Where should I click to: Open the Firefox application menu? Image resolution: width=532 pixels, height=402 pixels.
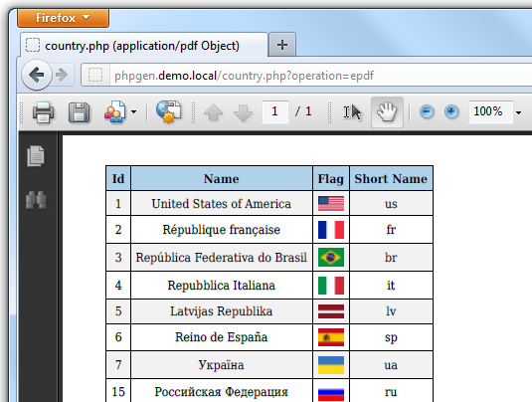pyautogui.click(x=63, y=18)
